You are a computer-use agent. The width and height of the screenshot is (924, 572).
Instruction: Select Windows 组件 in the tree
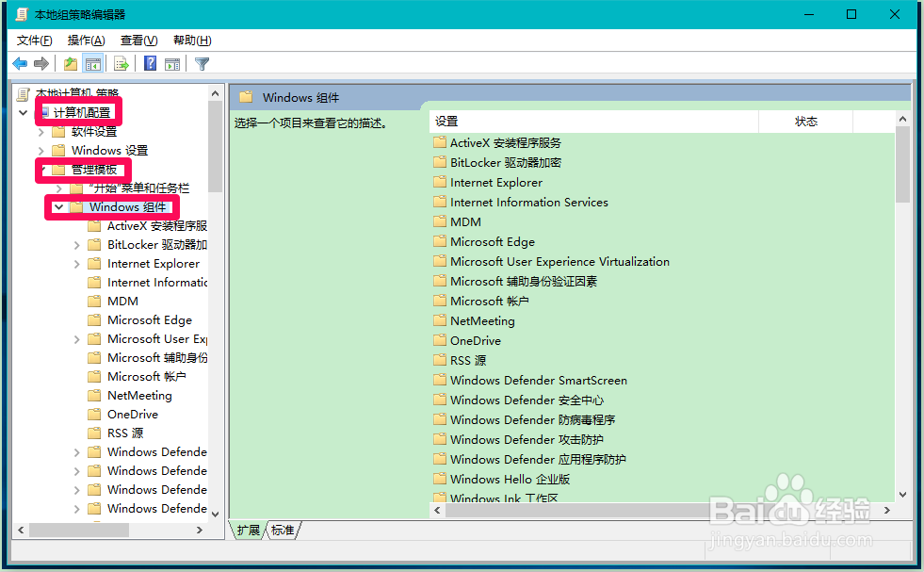tap(128, 207)
